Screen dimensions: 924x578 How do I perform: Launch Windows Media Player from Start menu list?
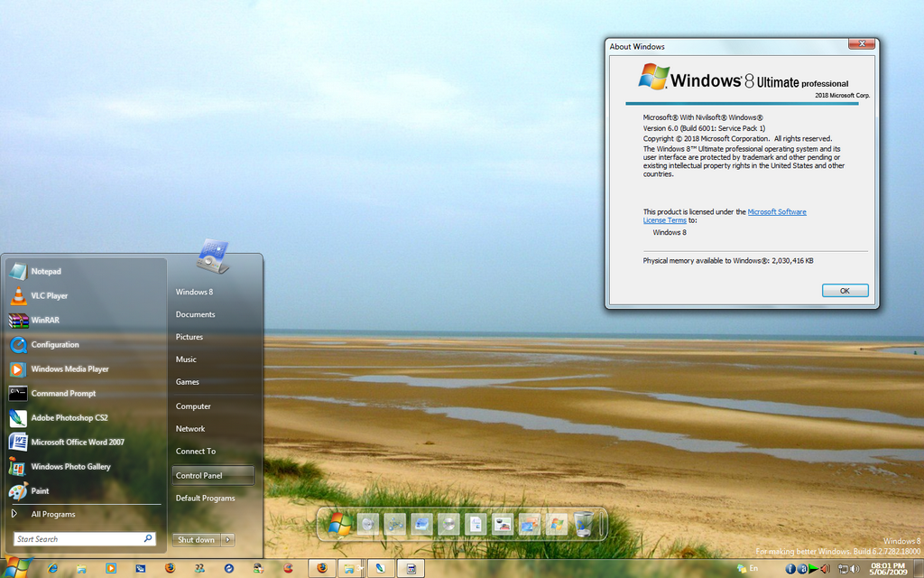(85, 369)
